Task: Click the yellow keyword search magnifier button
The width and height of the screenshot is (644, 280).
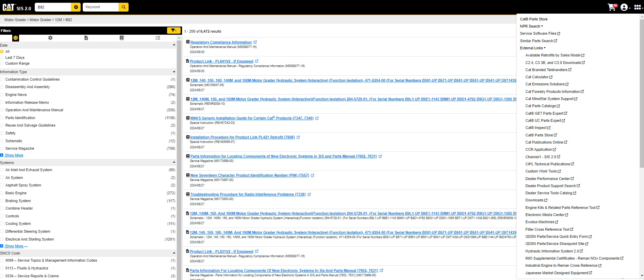Action: (x=123, y=7)
